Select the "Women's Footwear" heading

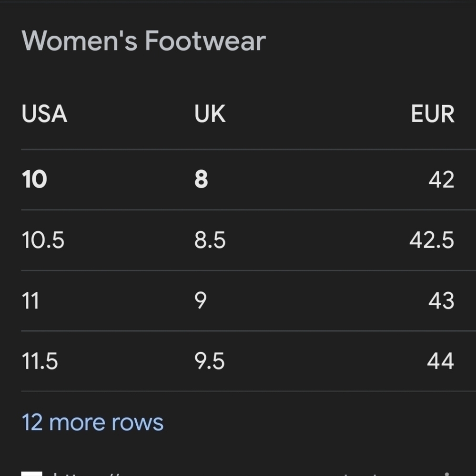tap(143, 40)
